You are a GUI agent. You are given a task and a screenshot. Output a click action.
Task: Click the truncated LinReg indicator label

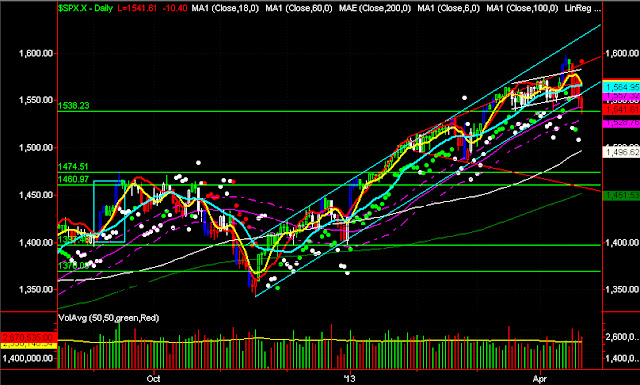pos(582,8)
